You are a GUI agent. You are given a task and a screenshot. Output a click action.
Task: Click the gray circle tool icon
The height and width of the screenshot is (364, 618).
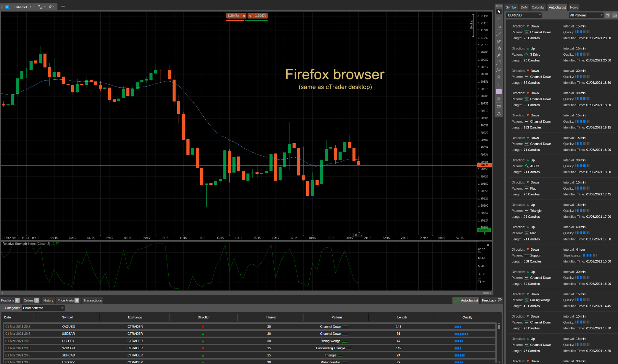(499, 99)
